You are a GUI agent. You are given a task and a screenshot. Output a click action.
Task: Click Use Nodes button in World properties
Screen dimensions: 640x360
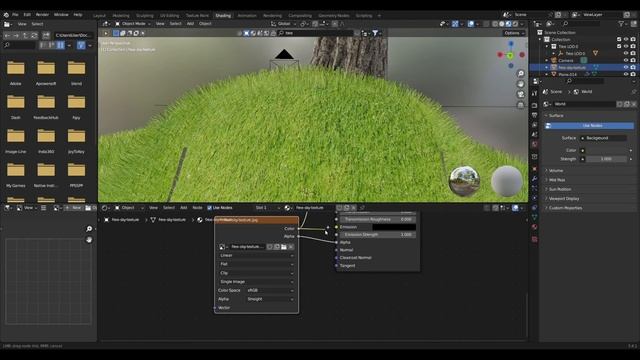[x=590, y=126]
